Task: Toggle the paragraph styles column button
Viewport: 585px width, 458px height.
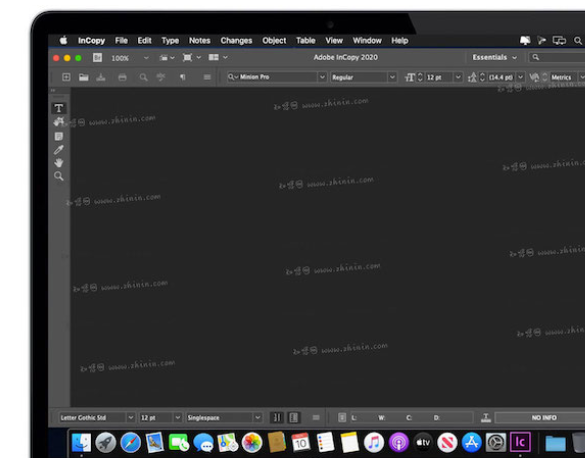Action: click(x=294, y=418)
